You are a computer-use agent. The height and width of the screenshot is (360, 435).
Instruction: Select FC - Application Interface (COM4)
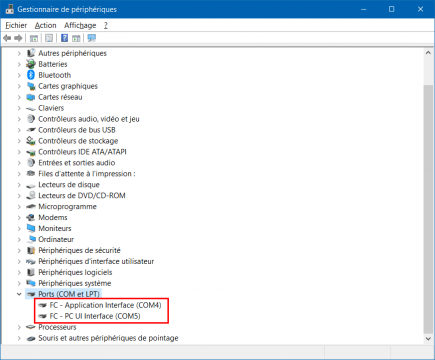click(x=105, y=305)
